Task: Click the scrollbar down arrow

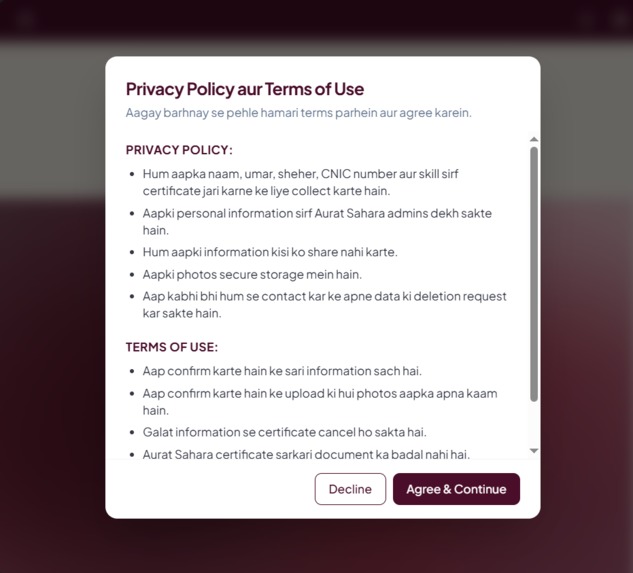Action: (x=534, y=451)
